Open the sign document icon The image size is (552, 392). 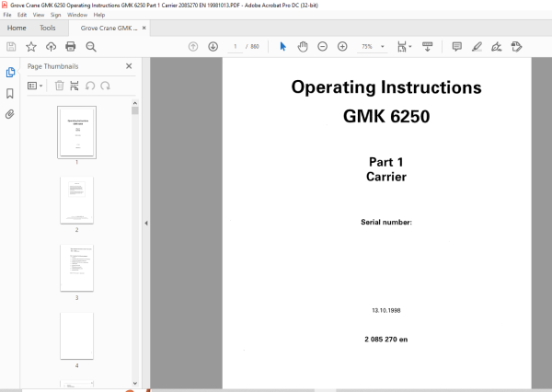click(x=497, y=47)
